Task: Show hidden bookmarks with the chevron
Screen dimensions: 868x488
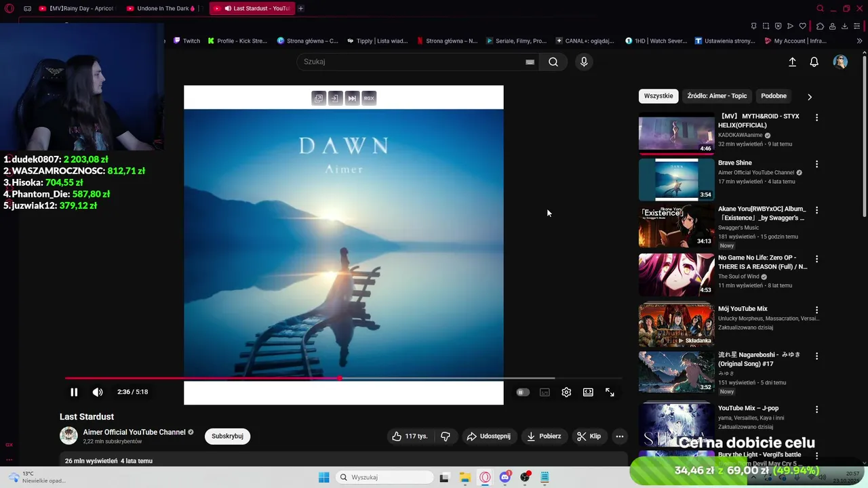Action: coord(859,41)
